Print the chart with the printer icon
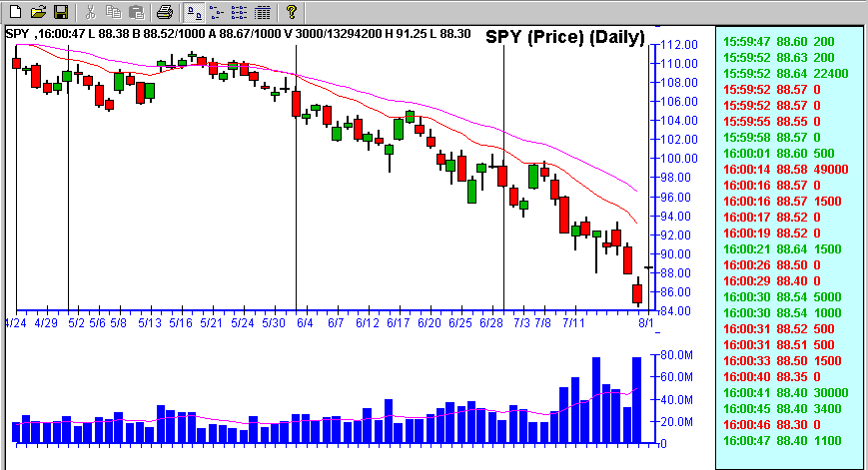868x470 pixels. point(165,12)
